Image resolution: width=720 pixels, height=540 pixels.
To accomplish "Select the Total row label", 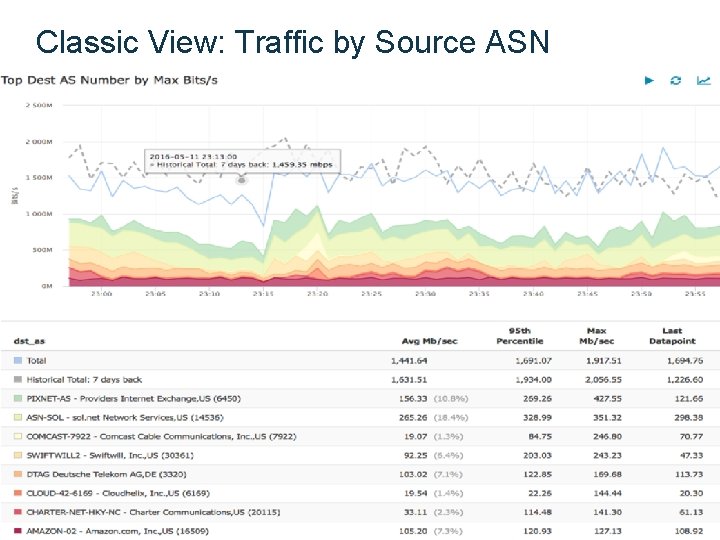I will point(36,360).
